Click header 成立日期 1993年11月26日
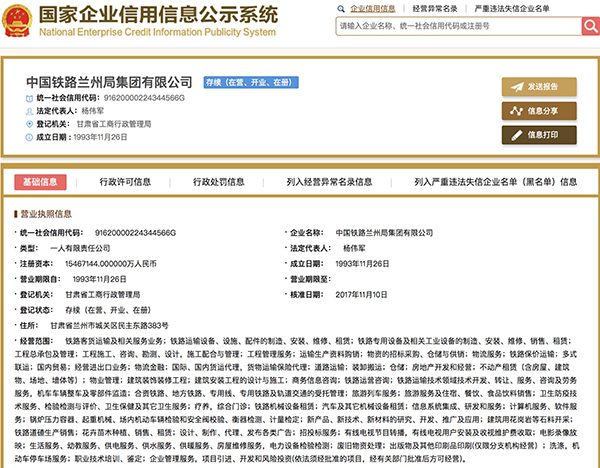 [x=100, y=137]
